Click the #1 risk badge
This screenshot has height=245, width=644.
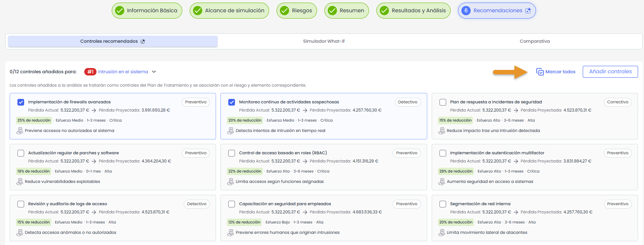(90, 72)
